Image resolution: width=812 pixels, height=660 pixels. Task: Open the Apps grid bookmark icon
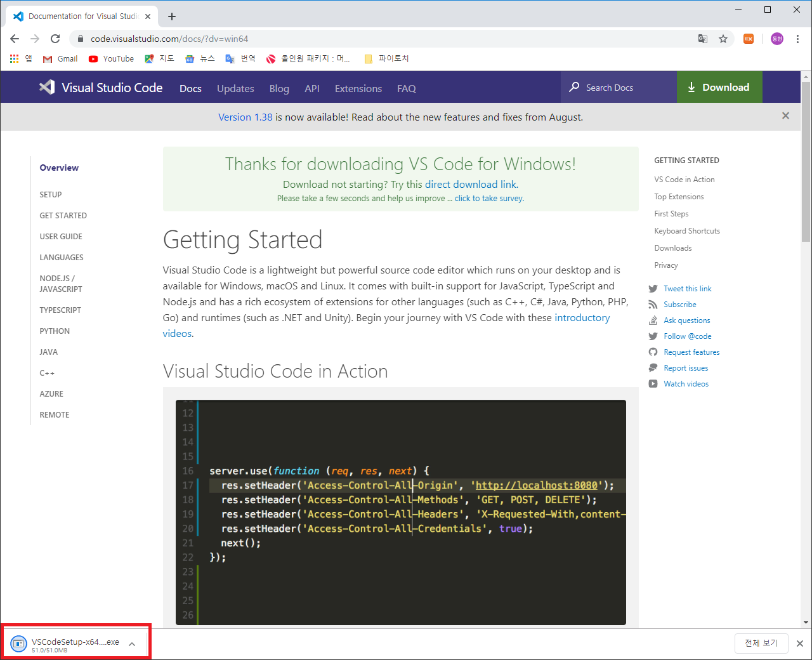tap(14, 58)
